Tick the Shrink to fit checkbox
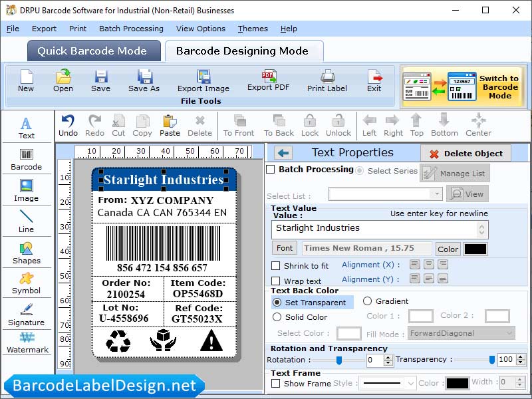This screenshot has height=399, width=532. click(x=276, y=265)
